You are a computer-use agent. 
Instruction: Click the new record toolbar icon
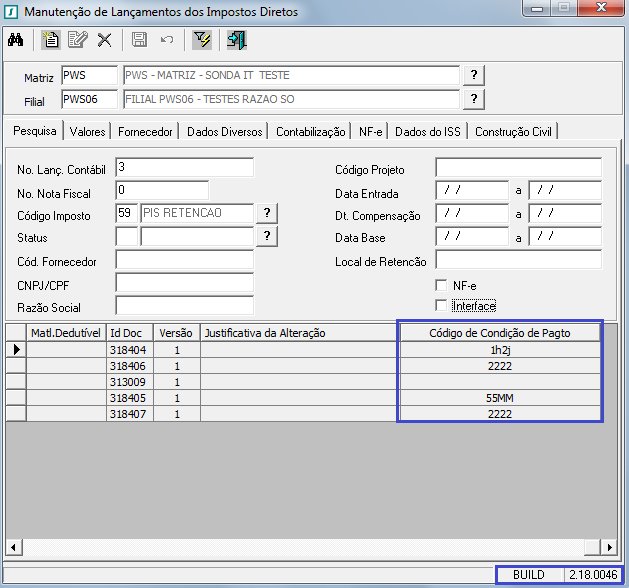pyautogui.click(x=51, y=40)
